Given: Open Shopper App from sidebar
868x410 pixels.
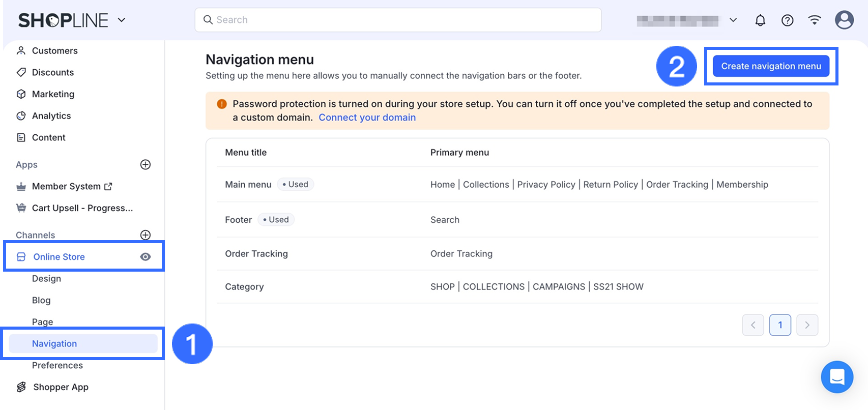Looking at the screenshot, I should click(61, 387).
